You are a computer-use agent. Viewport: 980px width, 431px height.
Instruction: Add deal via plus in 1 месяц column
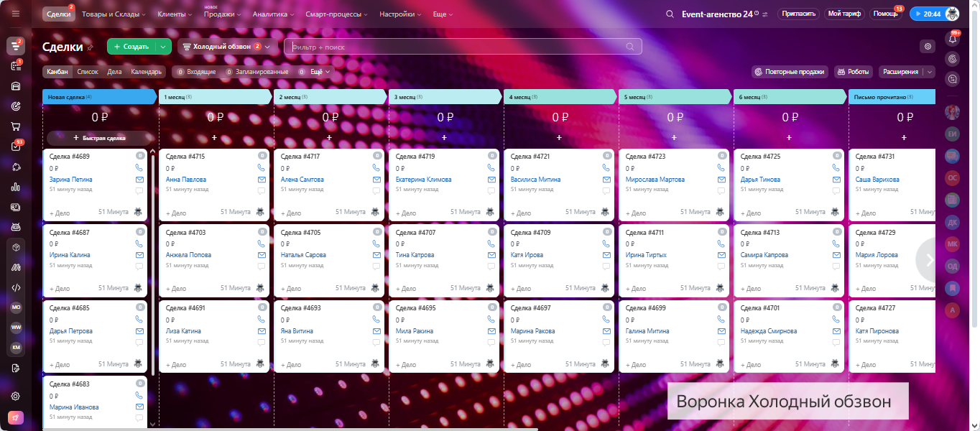(x=214, y=137)
